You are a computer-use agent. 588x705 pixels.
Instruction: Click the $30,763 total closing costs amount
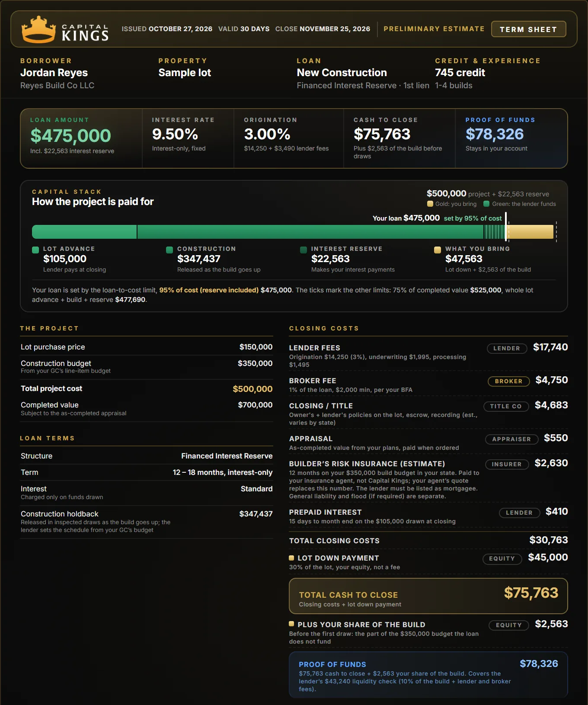coord(549,540)
